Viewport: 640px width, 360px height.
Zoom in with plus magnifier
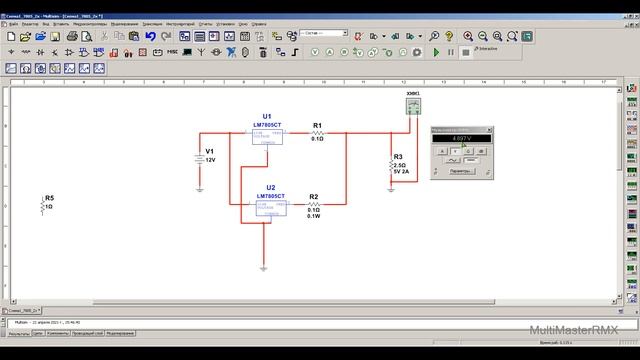pyautogui.click(x=468, y=36)
